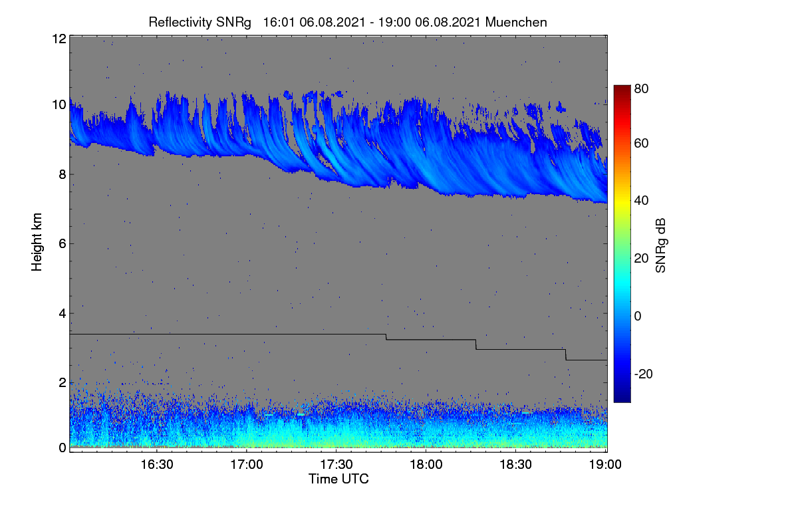Click the 'Time UTC' x-axis label
798x532 pixels.
point(338,479)
